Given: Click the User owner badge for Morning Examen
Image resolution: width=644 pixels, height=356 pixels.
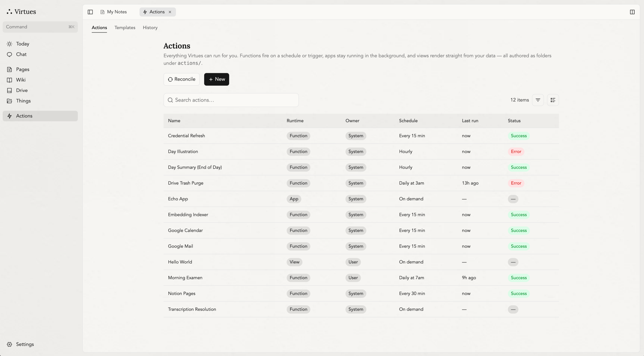Looking at the screenshot, I should (x=353, y=278).
